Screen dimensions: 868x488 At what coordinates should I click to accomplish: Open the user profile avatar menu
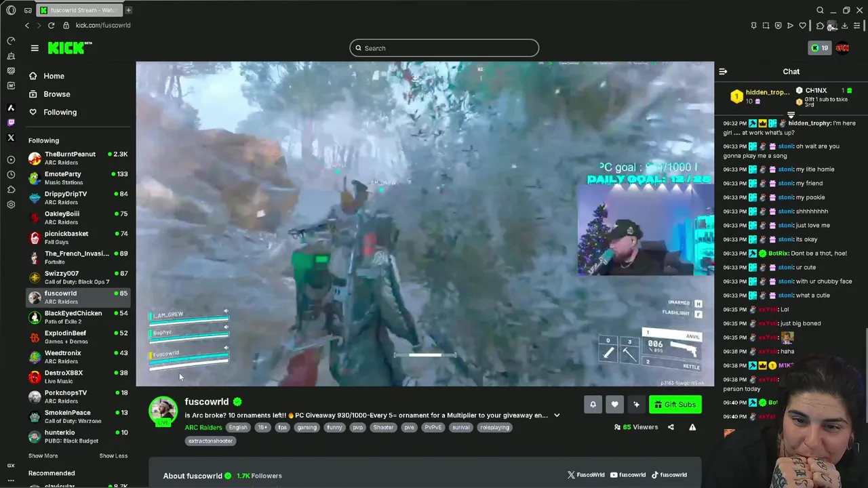point(842,48)
